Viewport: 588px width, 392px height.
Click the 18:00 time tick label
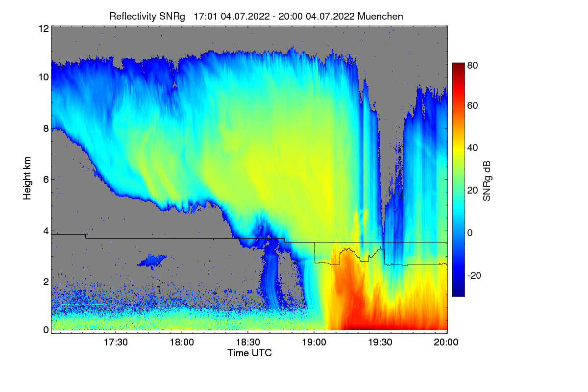(181, 342)
